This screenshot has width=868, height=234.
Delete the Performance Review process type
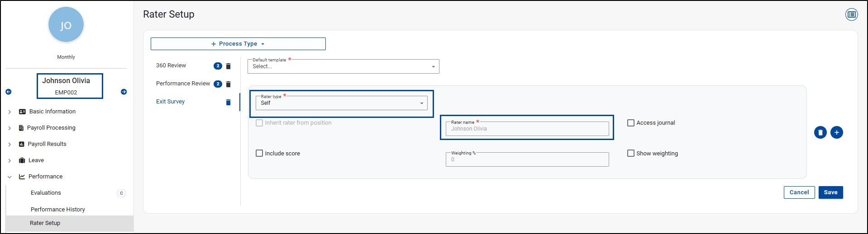pos(228,84)
